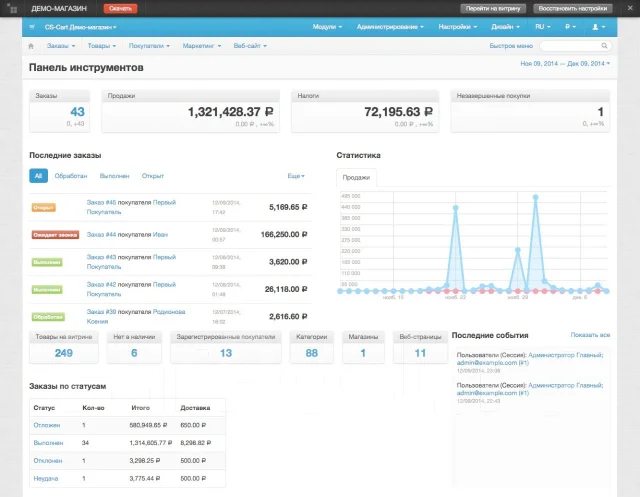The height and width of the screenshot is (497, 640).
Task: Click the shopping cart logo icon
Action: click(32, 27)
